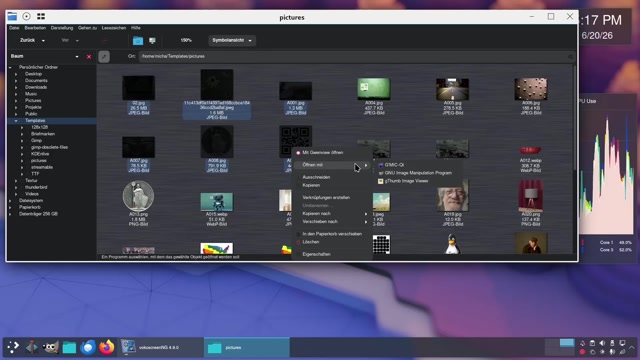This screenshot has width=640, height=360.
Task: Choose Verknüpfungen erstellen
Action: tap(326, 198)
